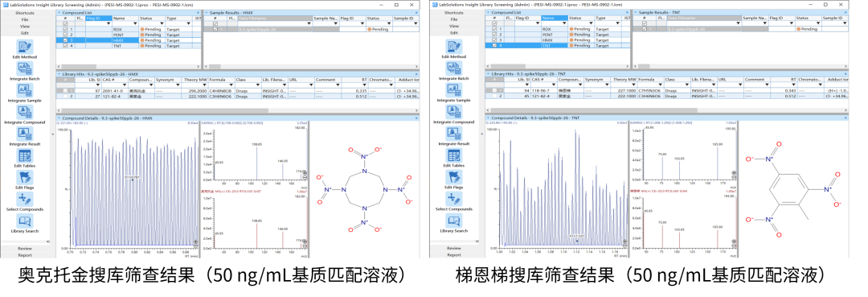The height and width of the screenshot is (297, 868).
Task: Click Integrate Batch icon in TNT window
Action: click(x=454, y=68)
